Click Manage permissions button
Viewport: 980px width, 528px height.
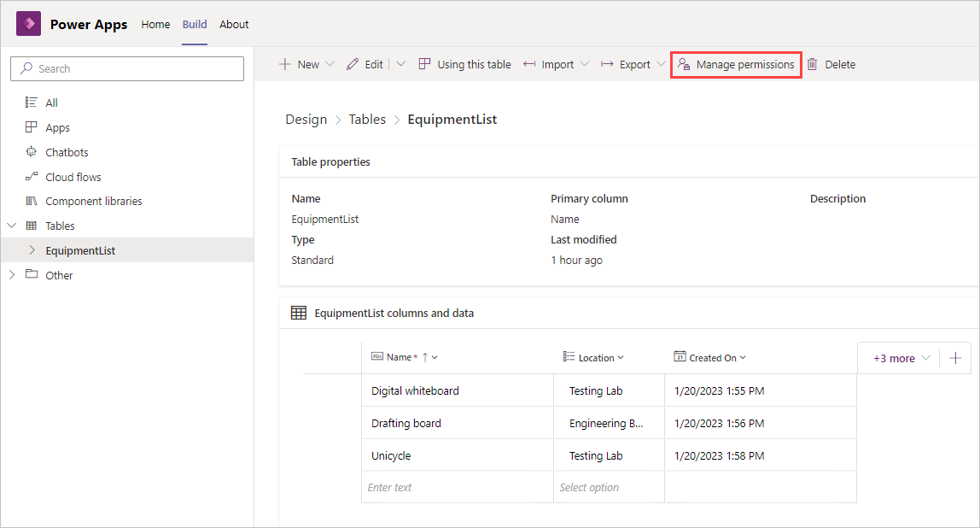point(736,64)
